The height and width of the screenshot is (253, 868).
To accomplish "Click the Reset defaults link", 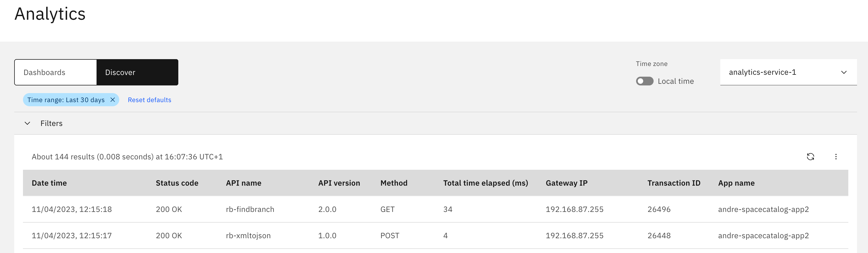I will tap(149, 100).
